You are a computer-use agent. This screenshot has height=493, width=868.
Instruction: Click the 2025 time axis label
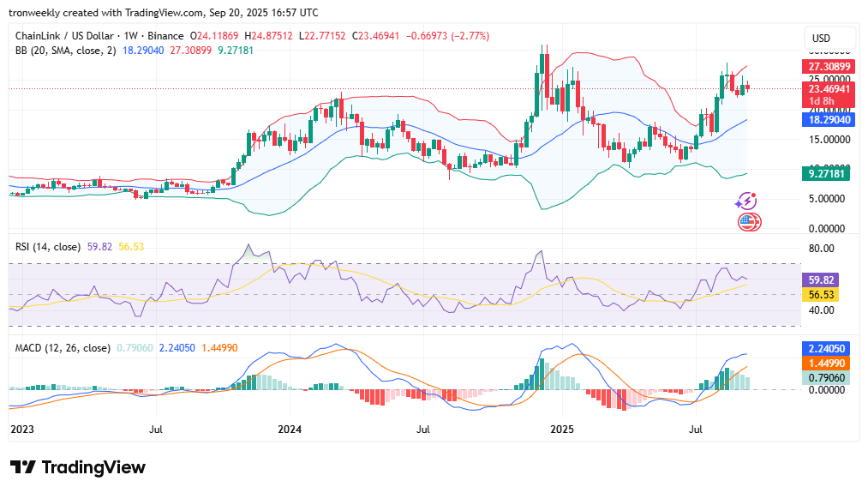[562, 430]
